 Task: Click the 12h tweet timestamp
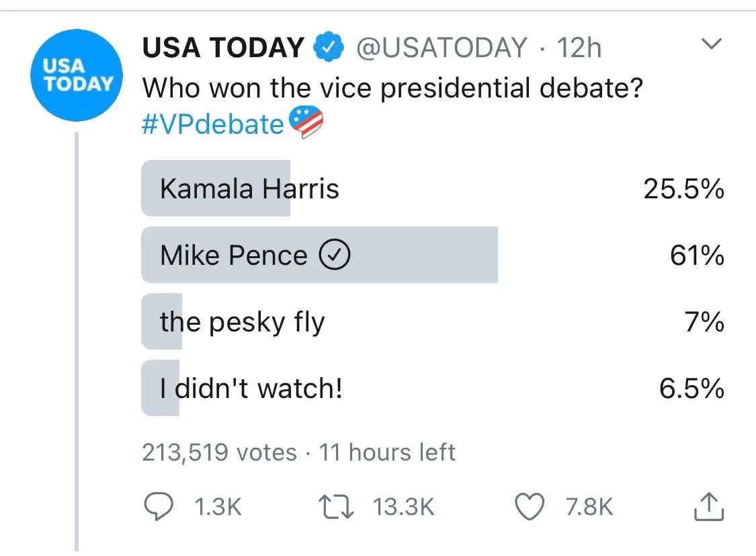click(579, 48)
